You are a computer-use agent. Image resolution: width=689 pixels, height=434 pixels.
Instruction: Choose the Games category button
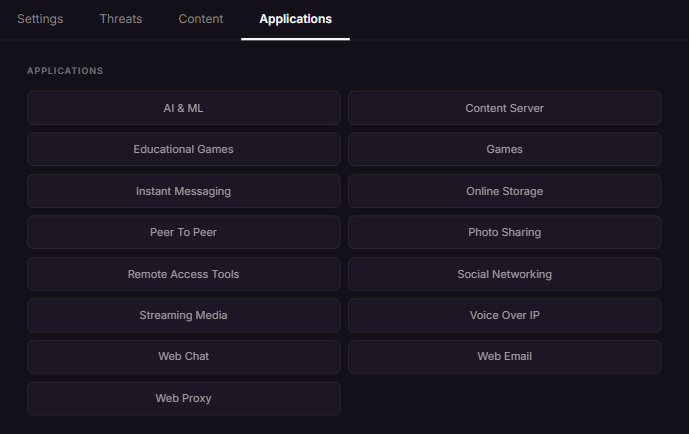(504, 149)
